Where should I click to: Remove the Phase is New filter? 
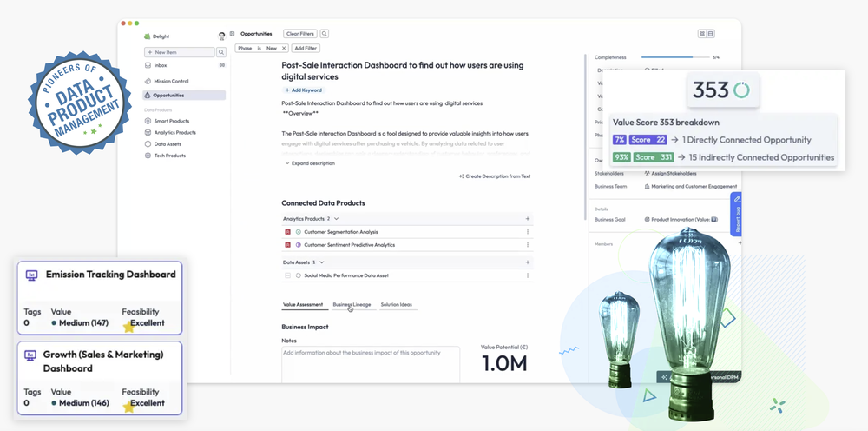284,48
